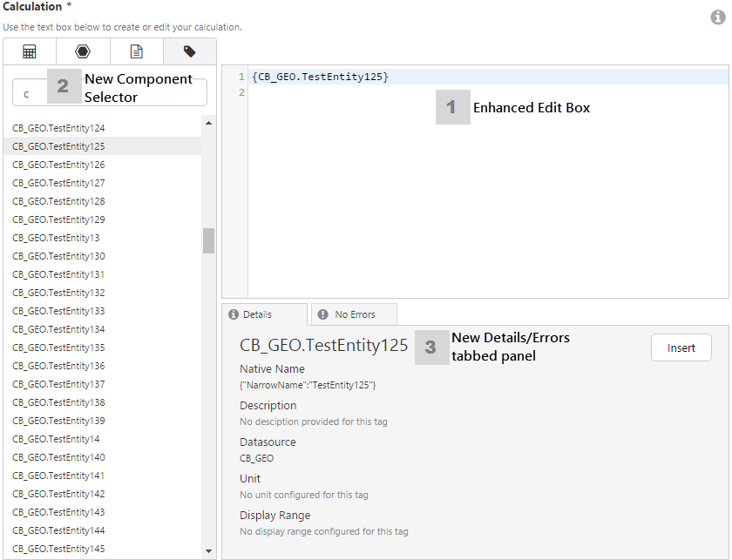Open the No Errors tab

[354, 314]
